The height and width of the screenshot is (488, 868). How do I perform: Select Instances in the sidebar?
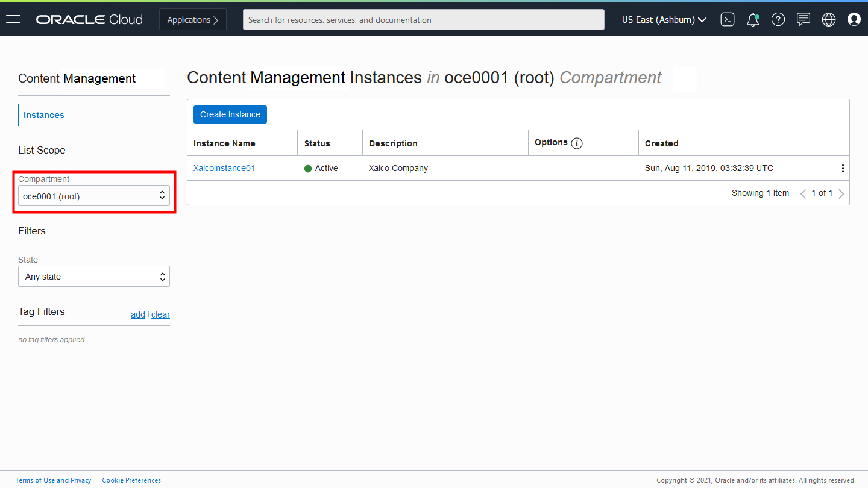pyautogui.click(x=44, y=115)
